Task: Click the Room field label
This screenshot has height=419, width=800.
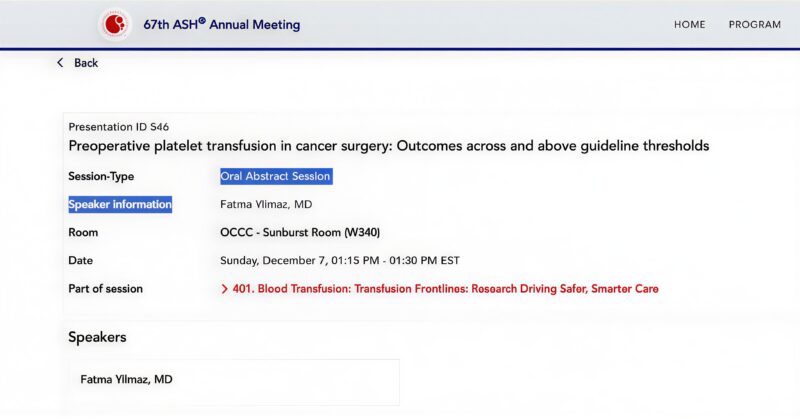Action: [83, 233]
